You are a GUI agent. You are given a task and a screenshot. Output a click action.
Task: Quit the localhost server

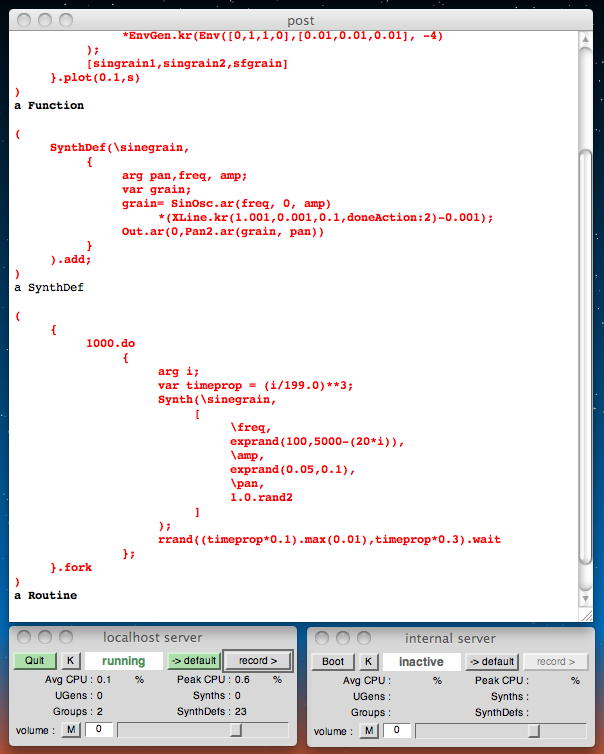(x=35, y=661)
